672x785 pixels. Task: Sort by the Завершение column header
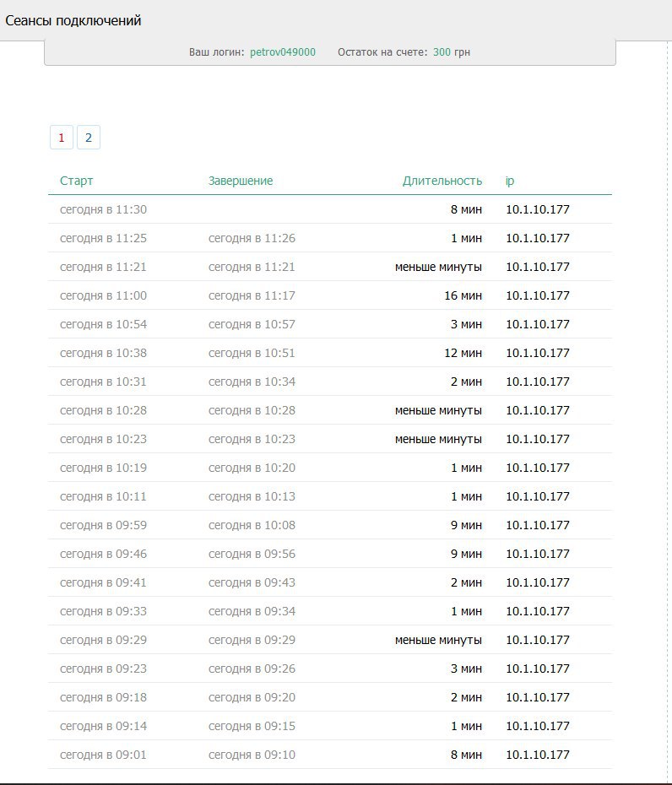click(x=241, y=181)
